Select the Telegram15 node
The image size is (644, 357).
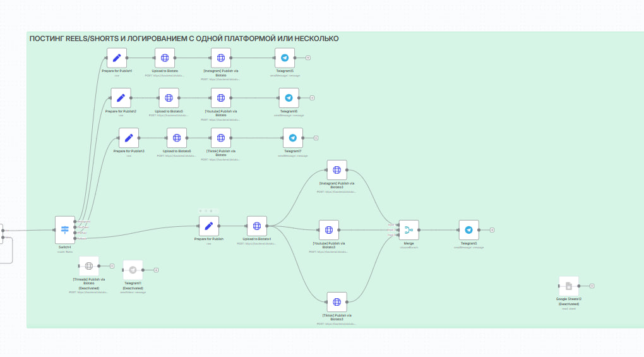pos(285,58)
